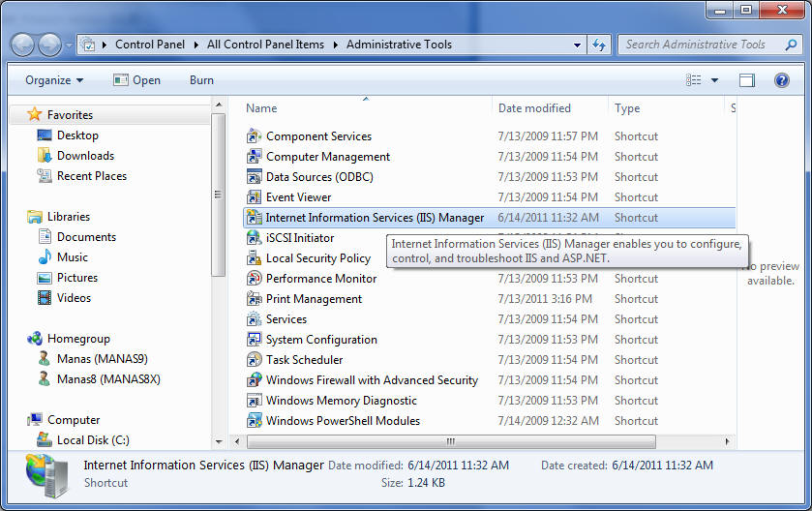
Task: Click the search magnifier icon
Action: click(791, 45)
